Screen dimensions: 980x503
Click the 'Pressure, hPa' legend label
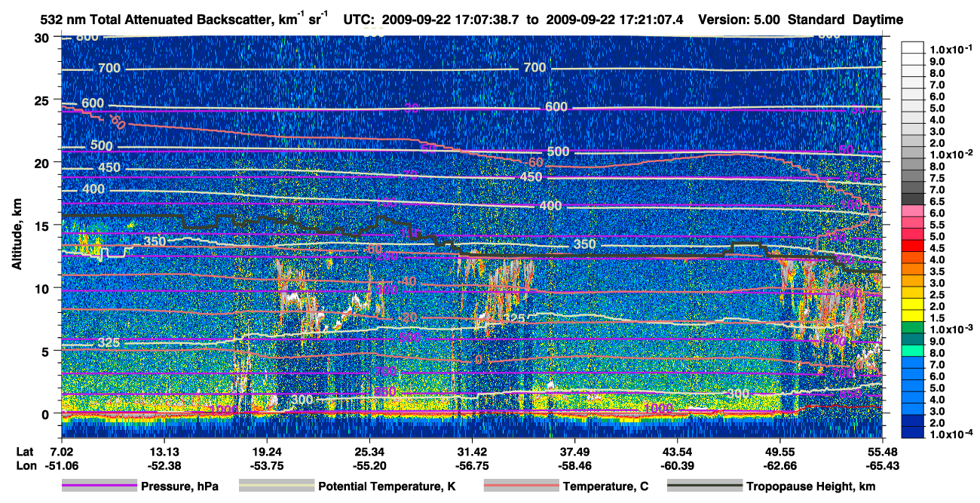(179, 487)
